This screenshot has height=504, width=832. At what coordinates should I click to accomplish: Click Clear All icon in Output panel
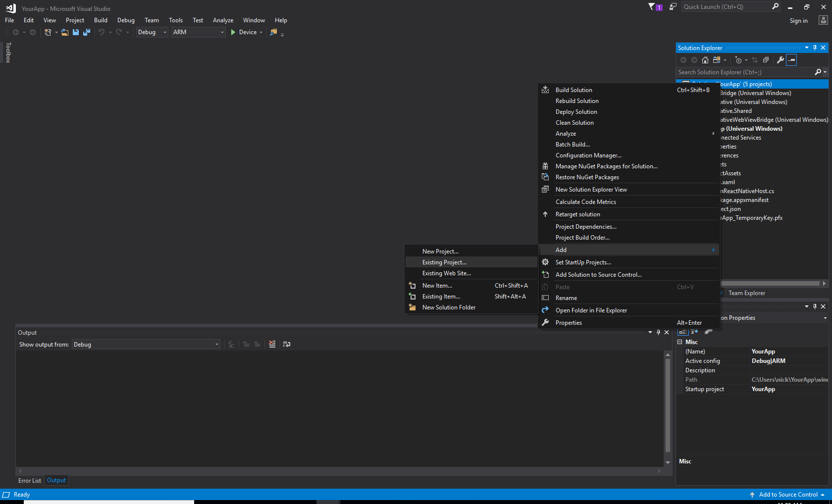click(272, 344)
